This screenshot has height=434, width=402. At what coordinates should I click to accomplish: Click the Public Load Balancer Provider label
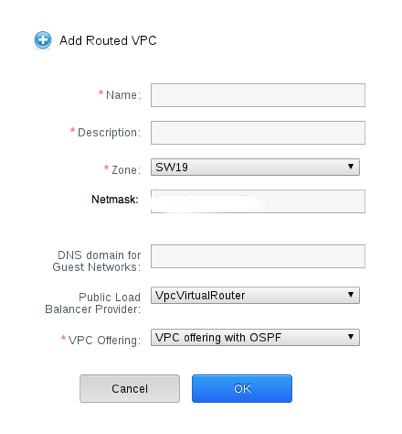[93, 303]
